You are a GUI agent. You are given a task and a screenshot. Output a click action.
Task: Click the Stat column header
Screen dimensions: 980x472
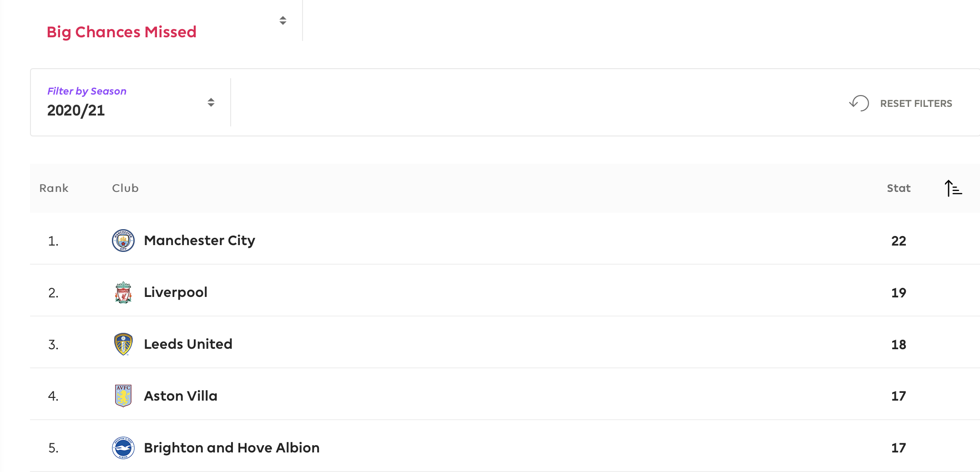[899, 188]
